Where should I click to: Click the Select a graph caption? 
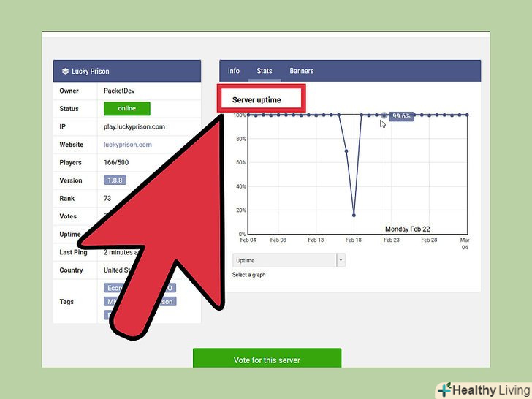(248, 275)
